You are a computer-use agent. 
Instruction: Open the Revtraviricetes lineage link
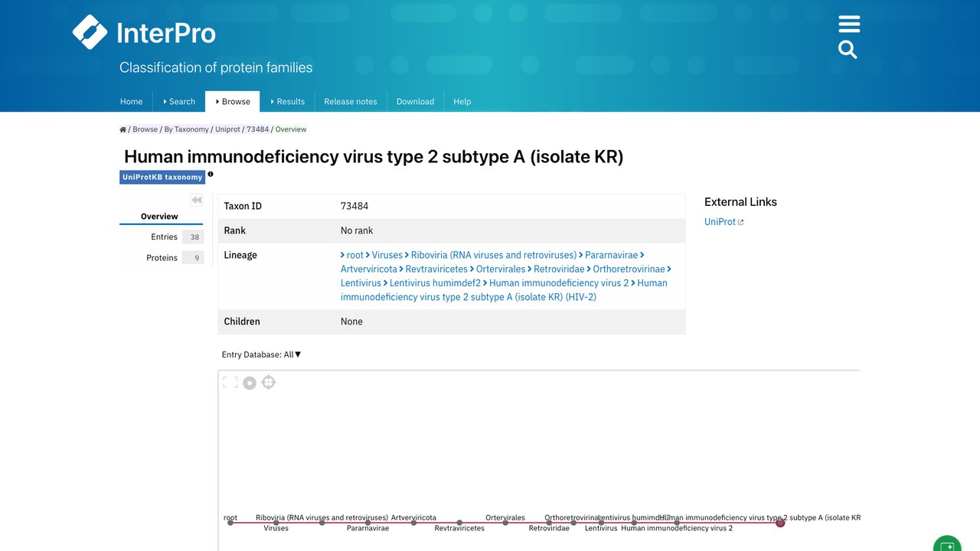pyautogui.click(x=436, y=269)
